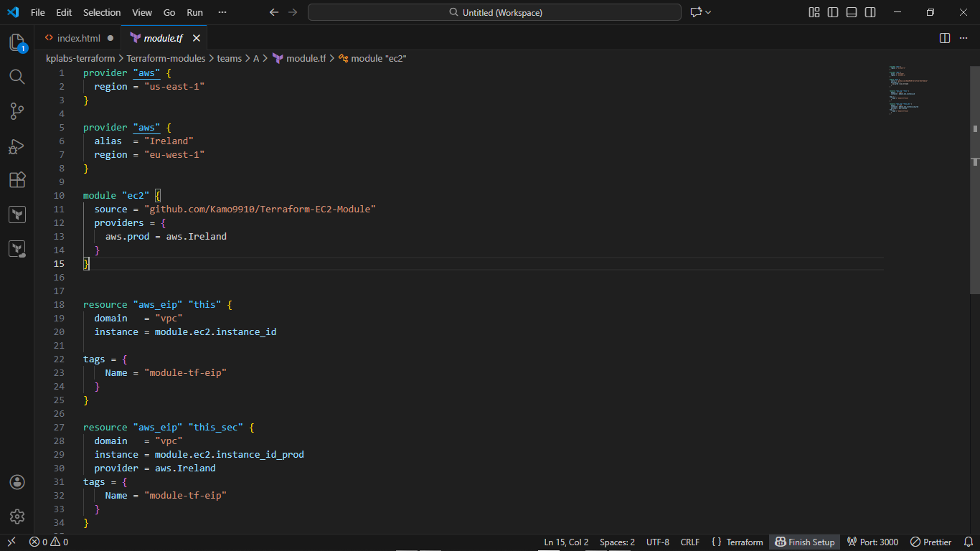This screenshot has height=551, width=980.
Task: Click the workspace search command box
Action: point(494,12)
